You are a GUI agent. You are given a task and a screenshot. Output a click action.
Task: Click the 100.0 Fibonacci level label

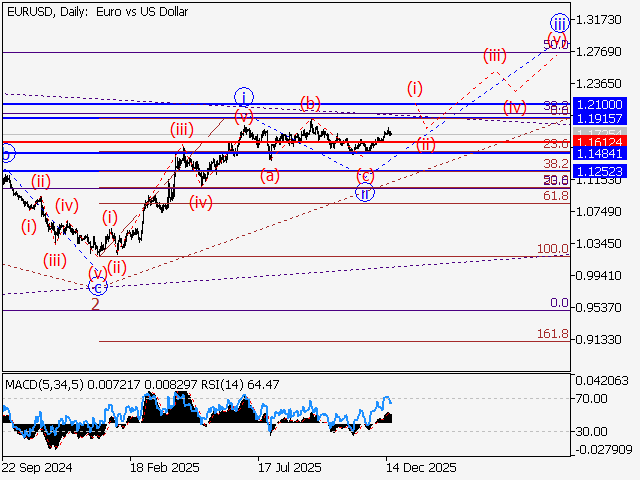point(553,249)
